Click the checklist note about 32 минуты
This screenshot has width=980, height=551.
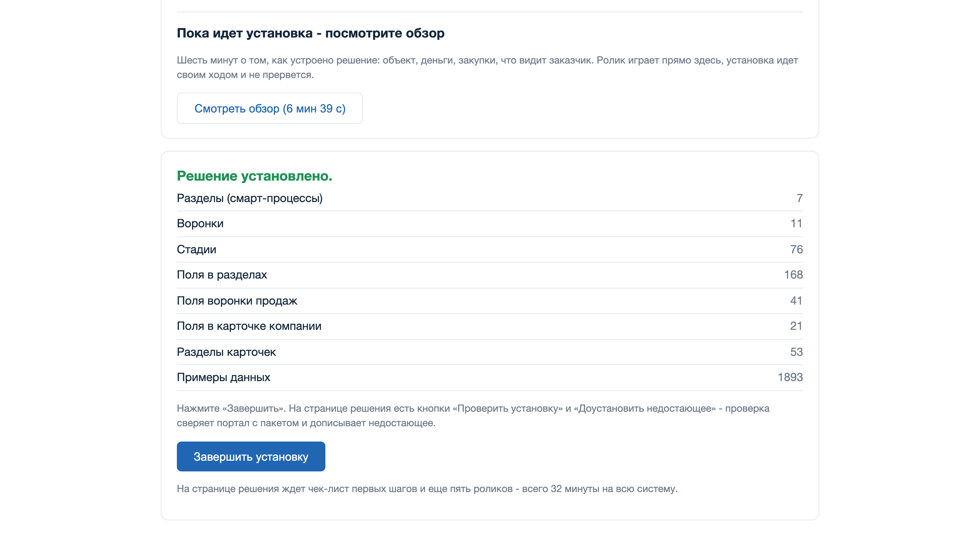[427, 489]
